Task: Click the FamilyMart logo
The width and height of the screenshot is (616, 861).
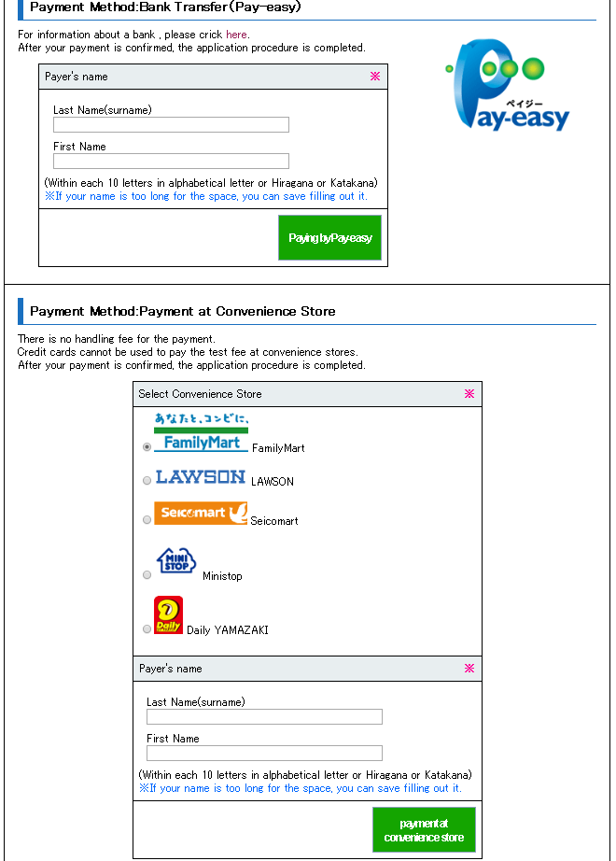Action: coord(201,432)
